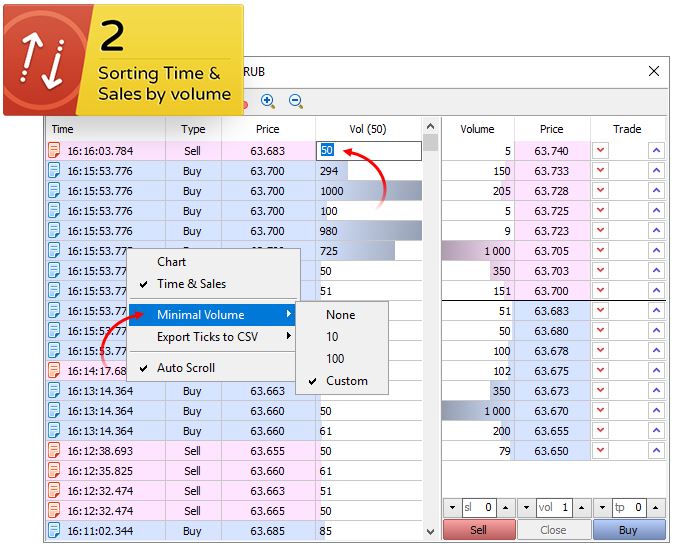The height and width of the screenshot is (548, 675).
Task: Choose Chart in the context menu
Action: pyautogui.click(x=213, y=262)
